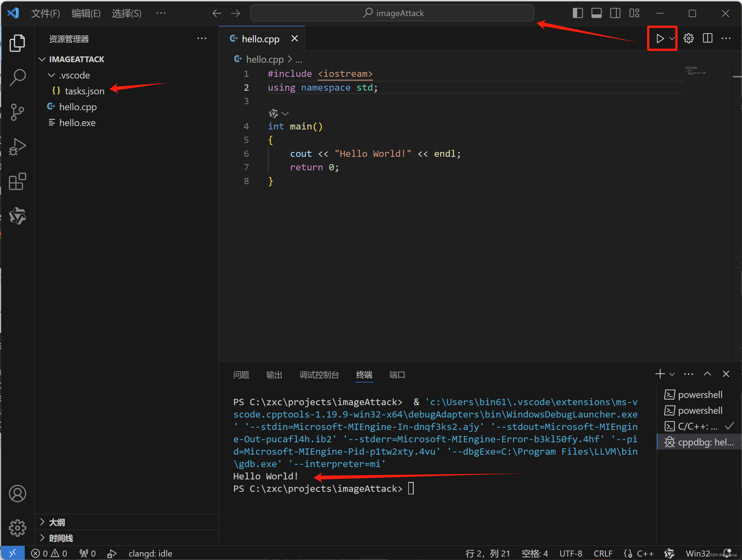The height and width of the screenshot is (560, 742).
Task: Open terminal panel more actions ellipsis
Action: [x=689, y=374]
